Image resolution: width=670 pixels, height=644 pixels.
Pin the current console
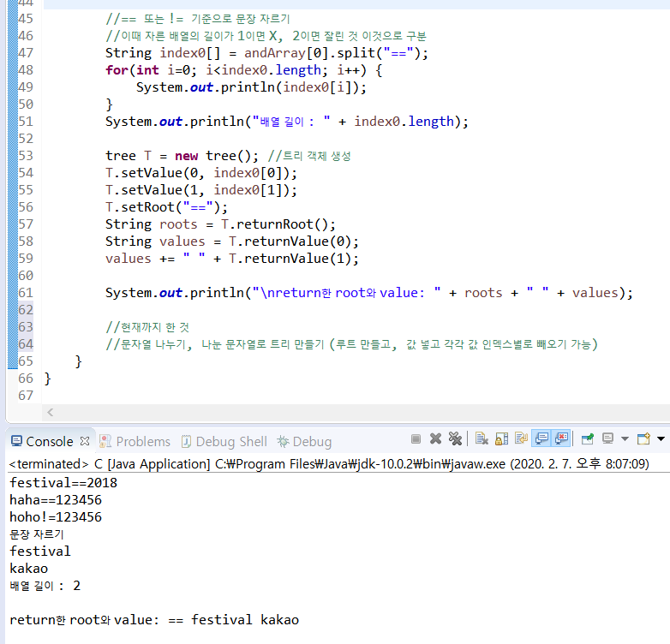[588, 439]
